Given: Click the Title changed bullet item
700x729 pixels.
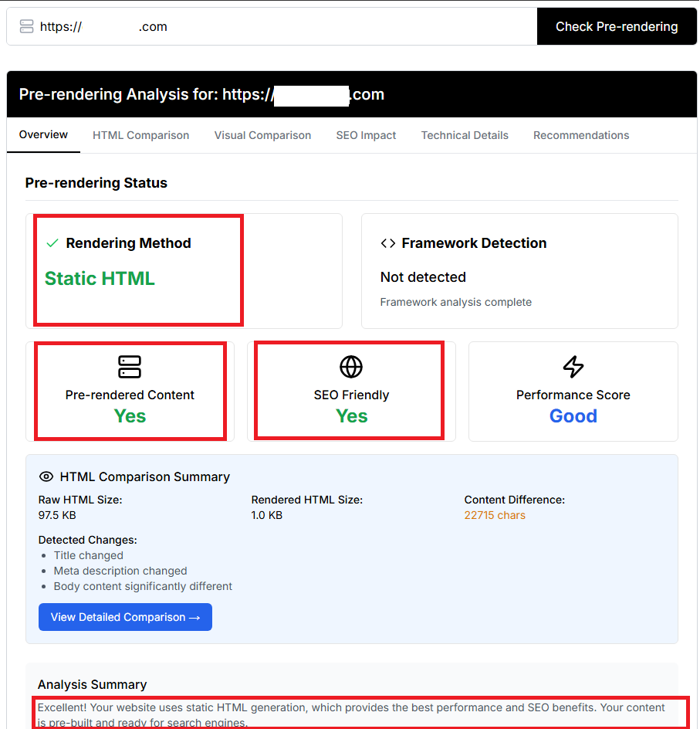Looking at the screenshot, I should 88,555.
